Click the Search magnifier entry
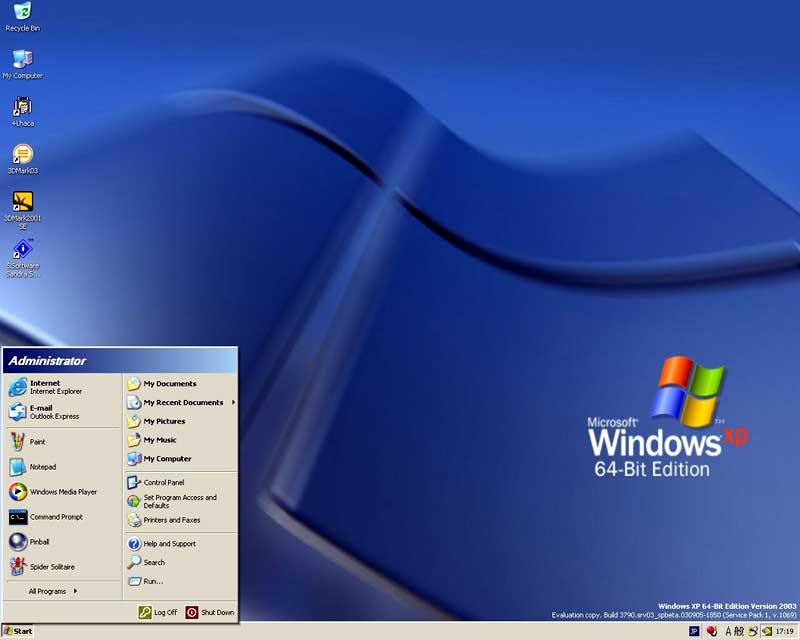This screenshot has width=800, height=640. tap(181, 562)
